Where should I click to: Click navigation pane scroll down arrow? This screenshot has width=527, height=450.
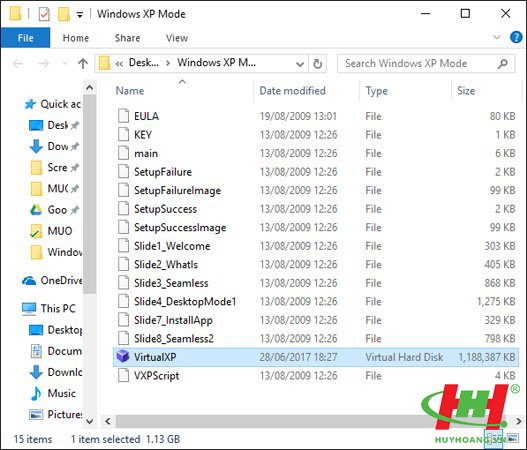pos(89,421)
